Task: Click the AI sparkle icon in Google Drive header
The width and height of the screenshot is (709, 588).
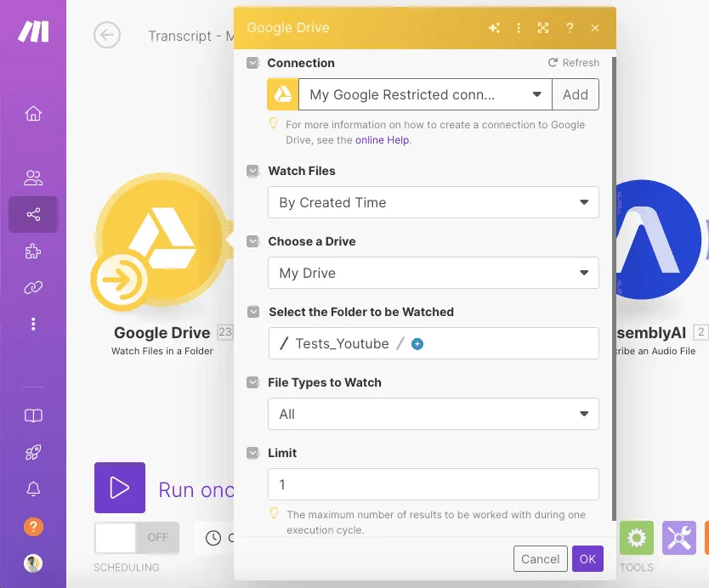Action: tap(494, 28)
